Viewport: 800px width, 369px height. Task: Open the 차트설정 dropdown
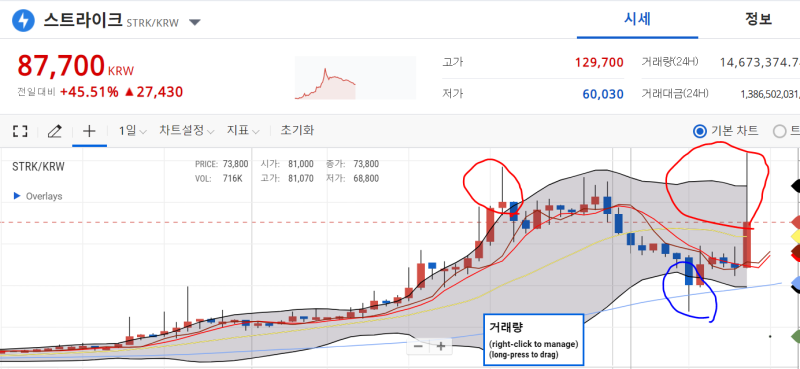pyautogui.click(x=187, y=131)
